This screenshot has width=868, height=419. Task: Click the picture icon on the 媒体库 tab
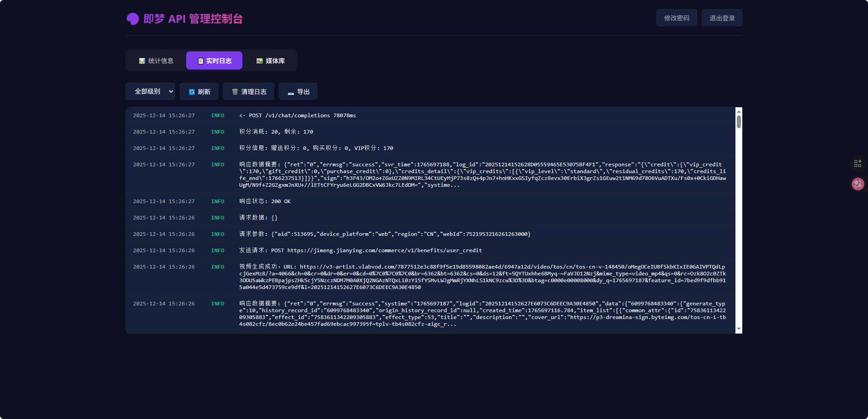[260, 61]
